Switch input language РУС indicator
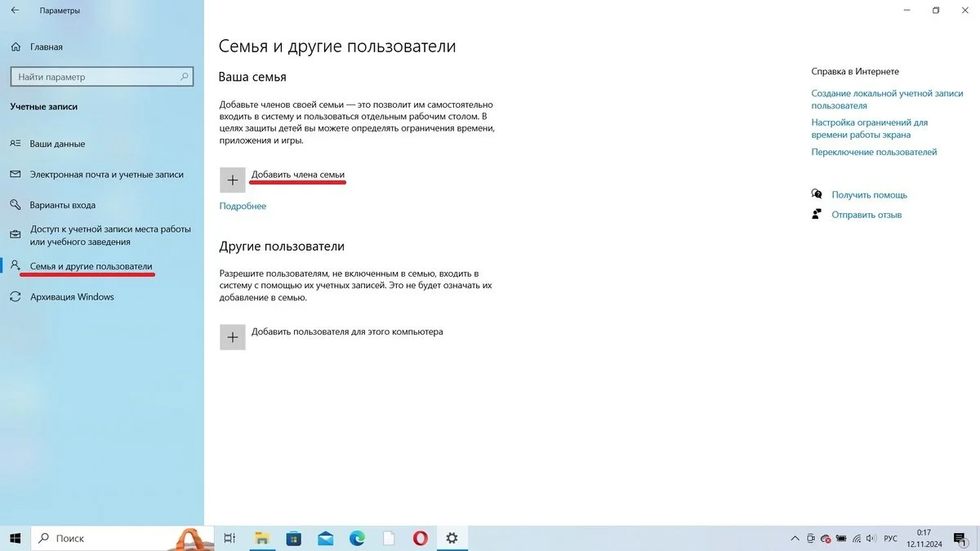The height and width of the screenshot is (551, 980). point(891,539)
